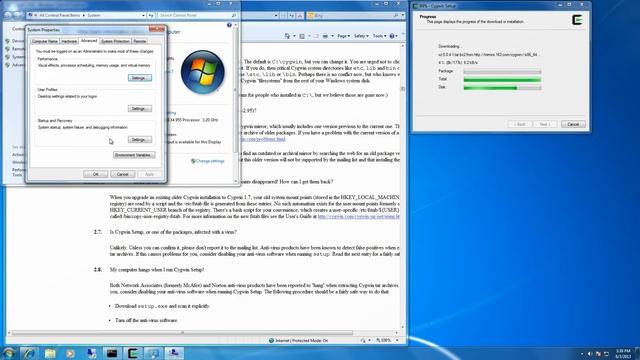
Task: Click the Bing search box in IE
Action: (352, 15)
